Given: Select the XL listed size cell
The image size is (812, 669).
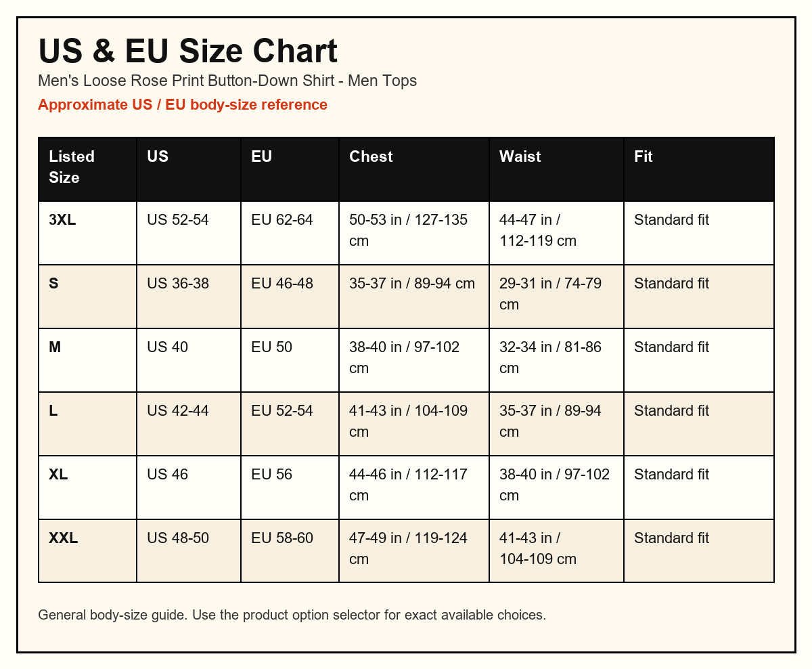Looking at the screenshot, I should (x=88, y=488).
